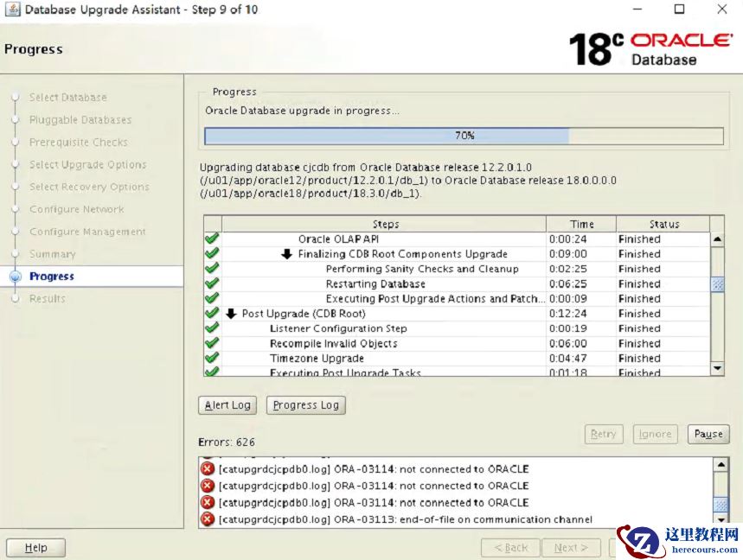Click the Help button
The image size is (743, 560).
(x=36, y=548)
